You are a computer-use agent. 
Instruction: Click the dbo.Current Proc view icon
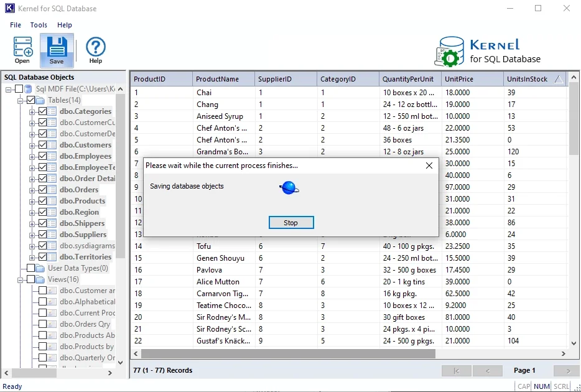(x=52, y=313)
